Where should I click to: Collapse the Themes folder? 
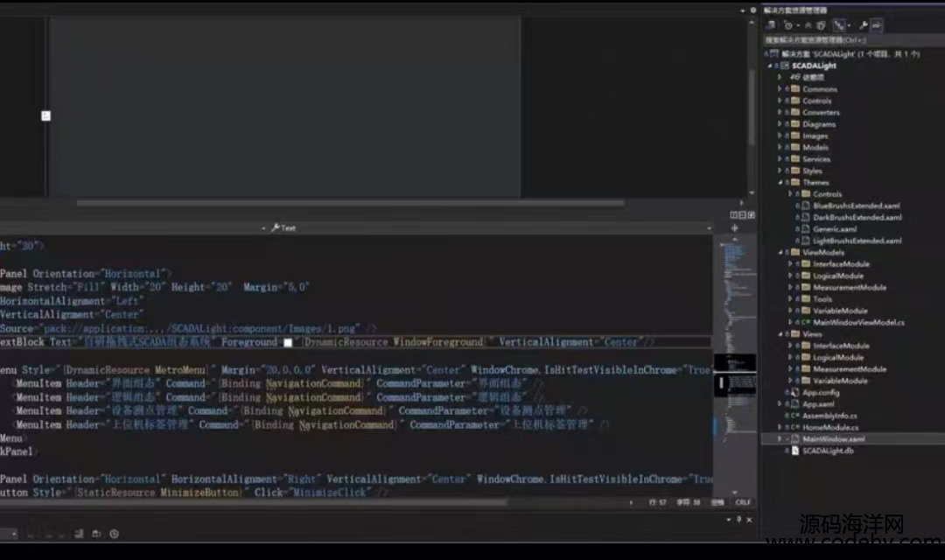click(780, 183)
